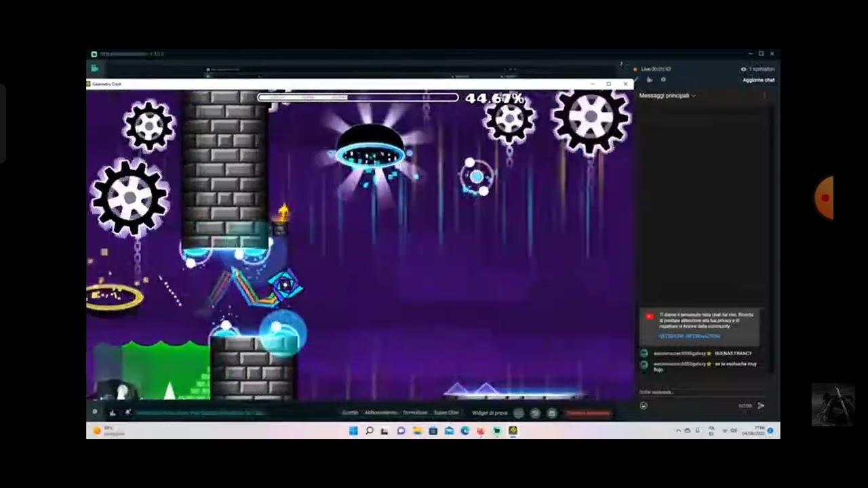Click the first round widget test button
The width and height of the screenshot is (868, 488).
pyautogui.click(x=519, y=413)
